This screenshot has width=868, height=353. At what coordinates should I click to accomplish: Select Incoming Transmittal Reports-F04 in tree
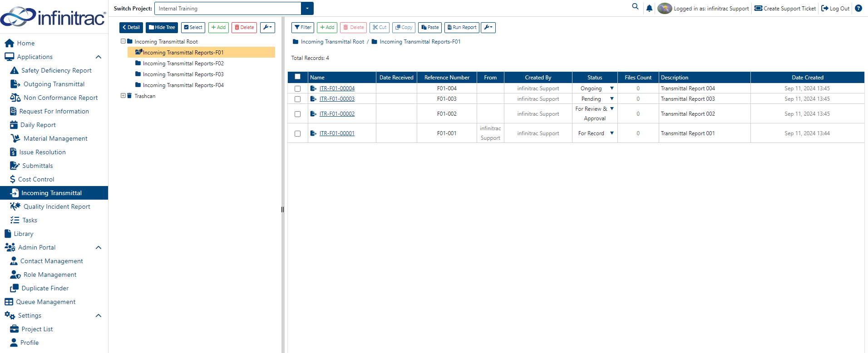(x=183, y=85)
